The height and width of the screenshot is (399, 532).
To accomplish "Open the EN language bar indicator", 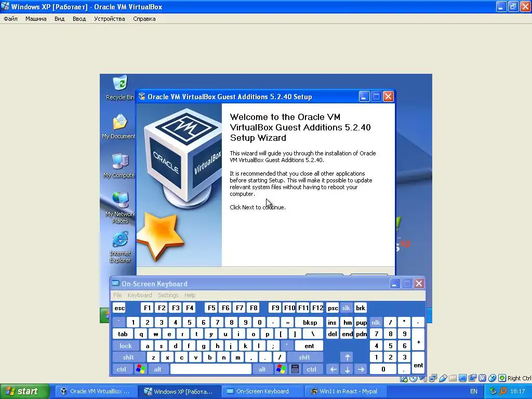I will pyautogui.click(x=474, y=391).
